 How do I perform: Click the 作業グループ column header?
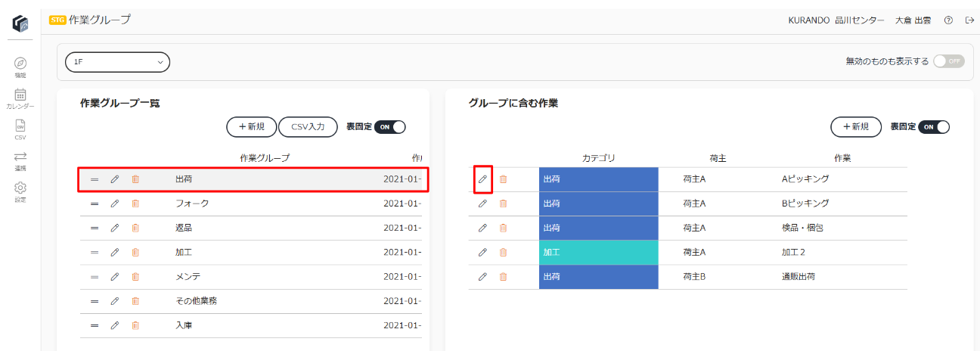coord(265,158)
